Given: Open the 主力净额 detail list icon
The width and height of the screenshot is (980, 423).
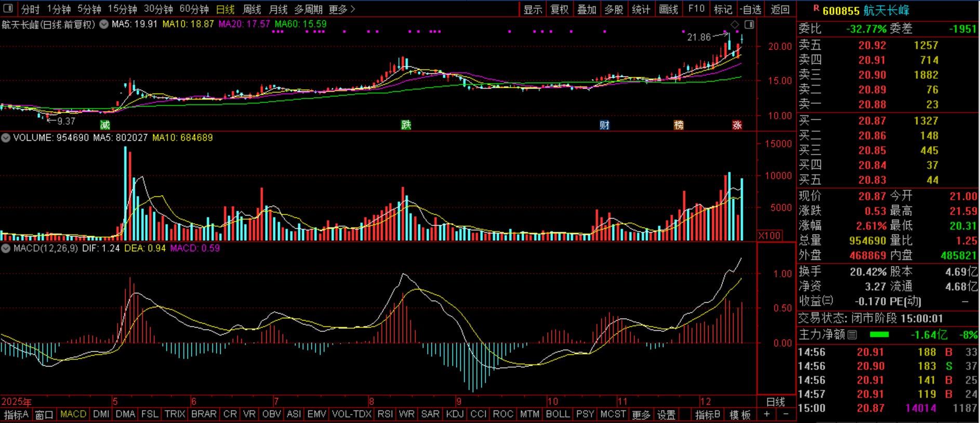Looking at the screenshot, I should [x=852, y=335].
